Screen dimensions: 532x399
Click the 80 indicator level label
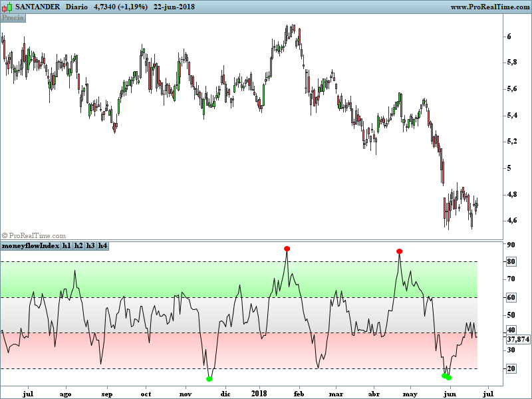tap(511, 261)
